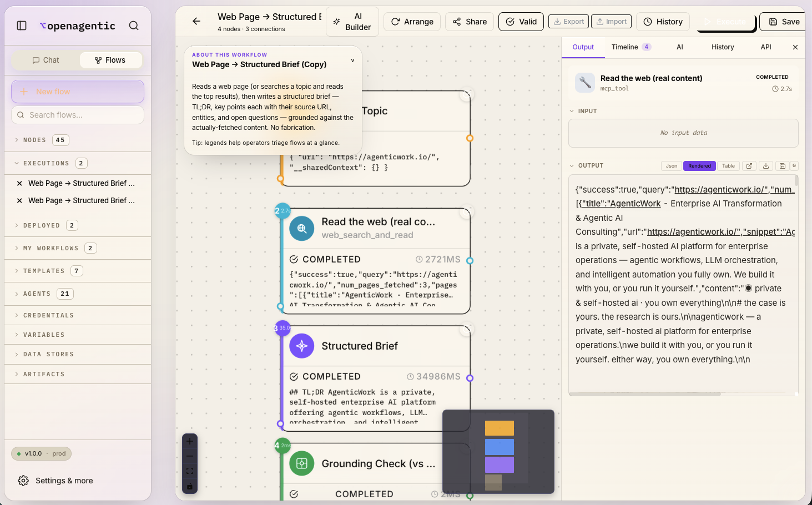Save output with the floppy disk icon

[x=783, y=166]
